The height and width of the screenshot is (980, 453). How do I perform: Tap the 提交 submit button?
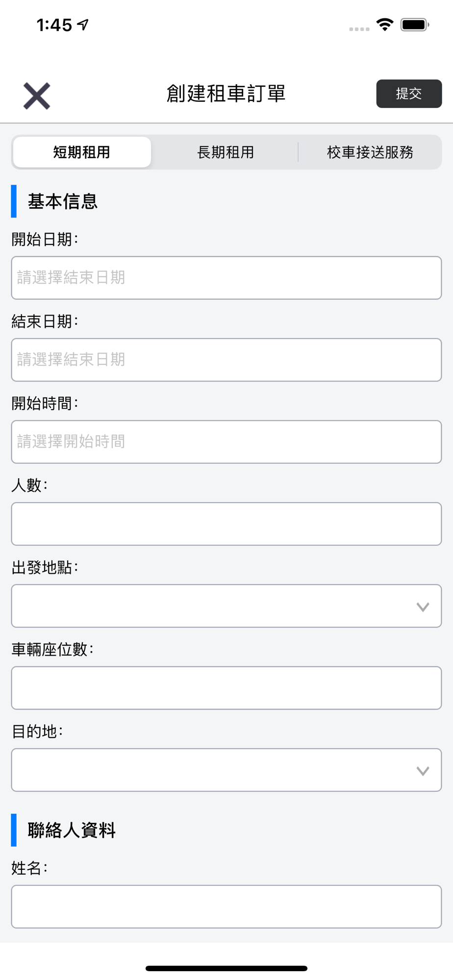pyautogui.click(x=408, y=94)
